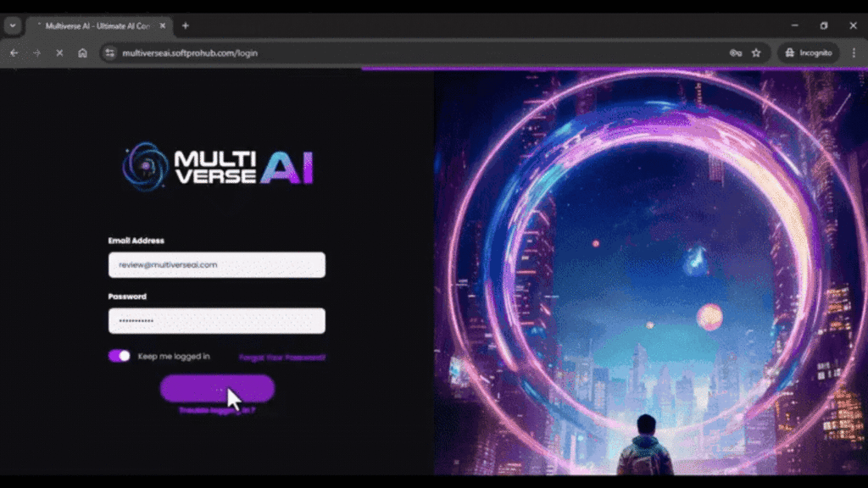This screenshot has width=868, height=488.
Task: Click inside the Email Address field
Action: click(216, 264)
